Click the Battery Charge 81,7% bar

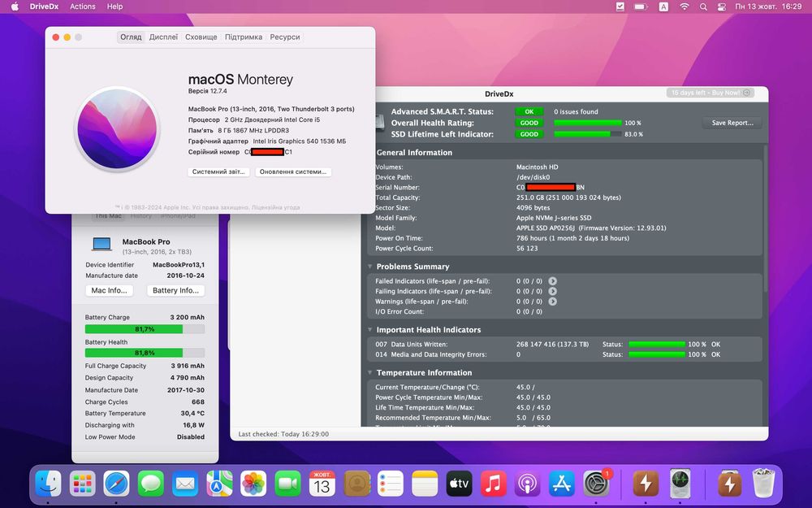pyautogui.click(x=145, y=329)
